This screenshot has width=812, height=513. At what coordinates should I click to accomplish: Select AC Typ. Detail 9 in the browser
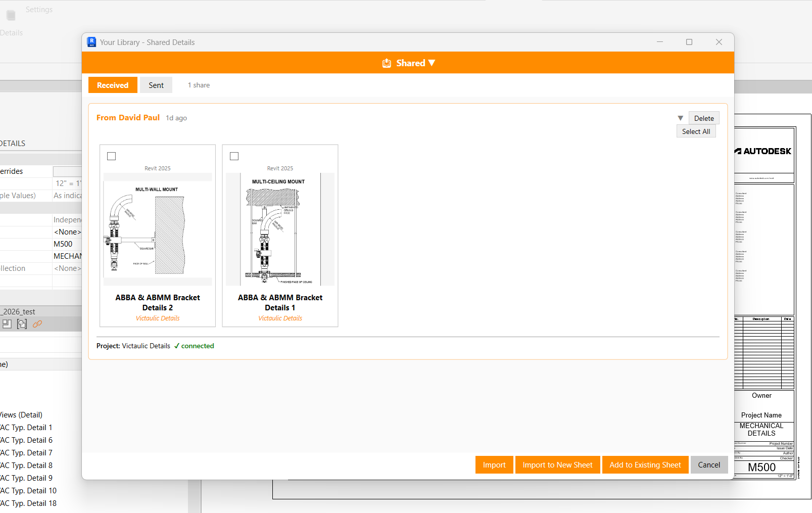coord(26,478)
